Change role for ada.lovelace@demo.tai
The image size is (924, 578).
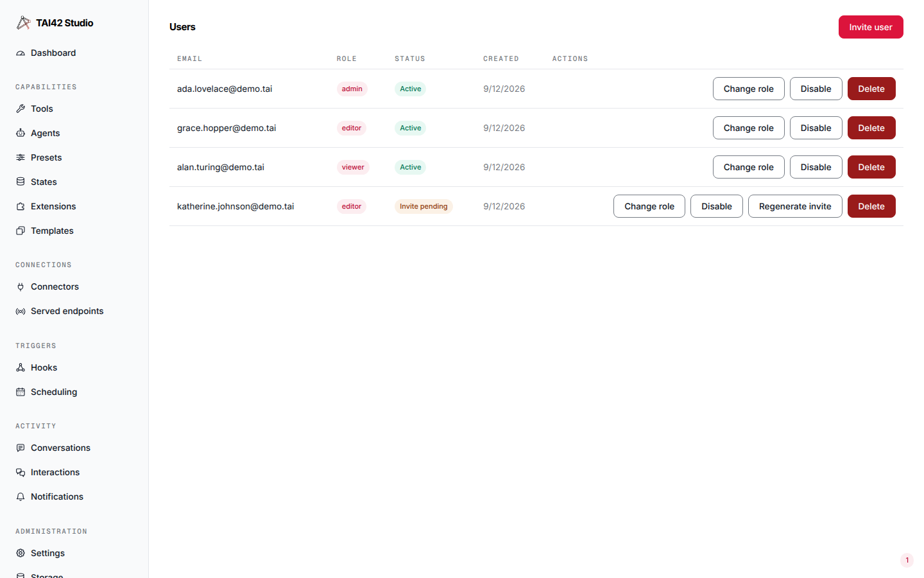[748, 89]
